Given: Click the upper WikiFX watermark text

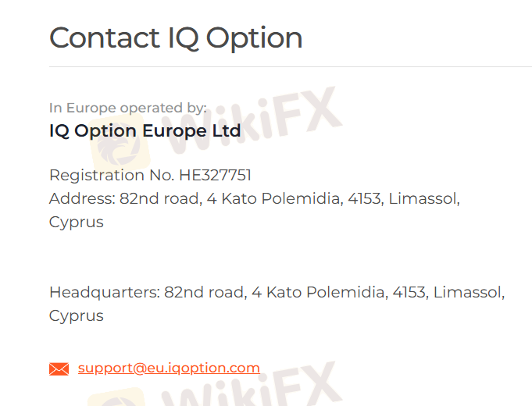Looking at the screenshot, I should [253, 119].
